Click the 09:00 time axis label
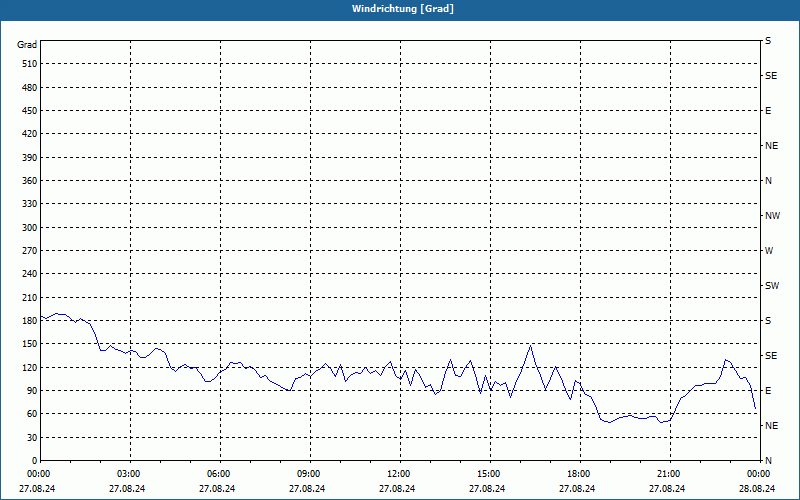800x500 pixels. tap(309, 474)
